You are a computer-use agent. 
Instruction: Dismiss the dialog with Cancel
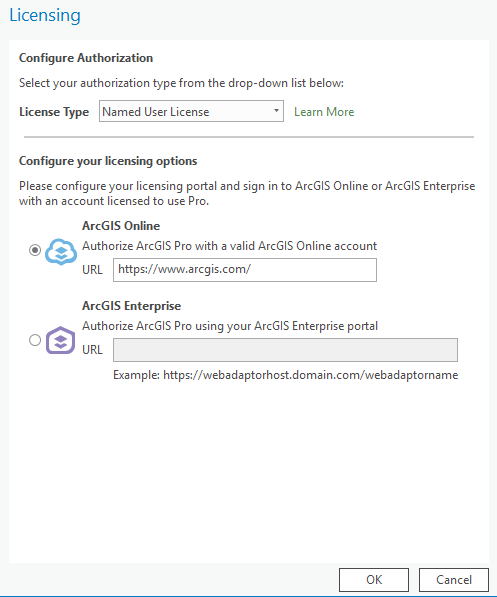click(454, 580)
